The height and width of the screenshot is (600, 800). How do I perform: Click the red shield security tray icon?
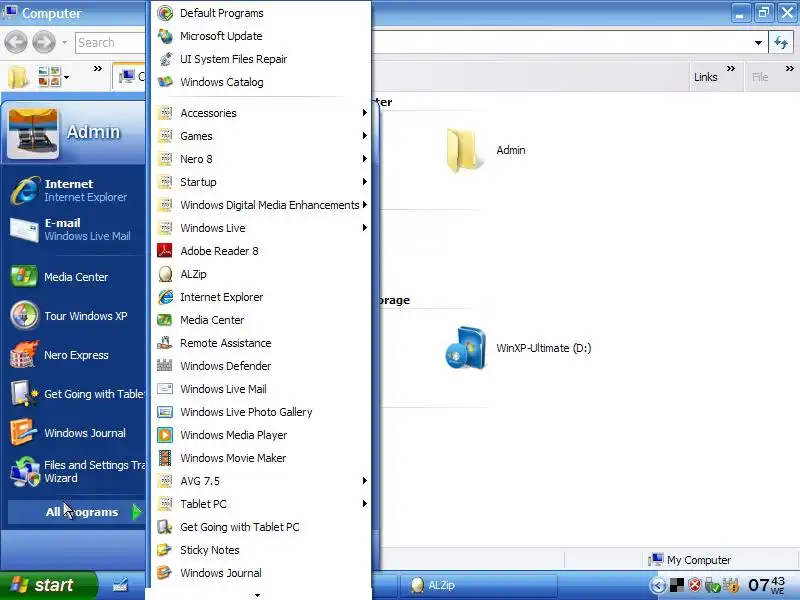694,585
